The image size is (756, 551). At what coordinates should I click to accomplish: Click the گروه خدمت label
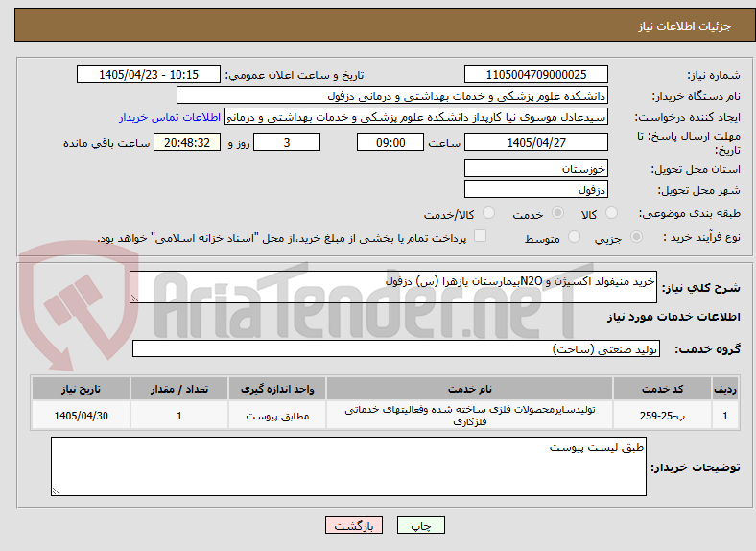707,348
